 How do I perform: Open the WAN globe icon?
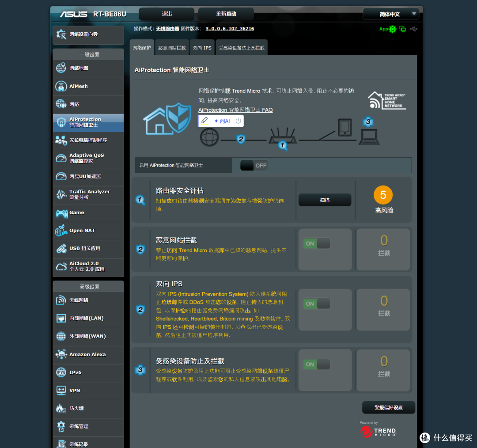[61, 336]
